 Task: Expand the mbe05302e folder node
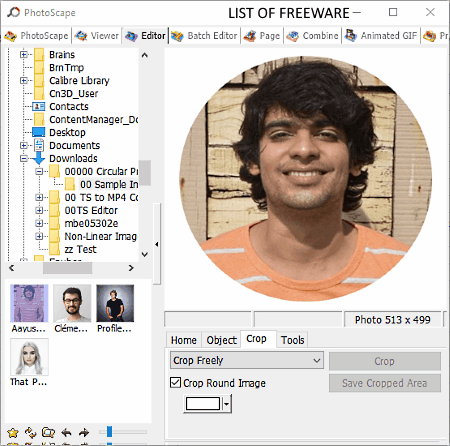[39, 223]
